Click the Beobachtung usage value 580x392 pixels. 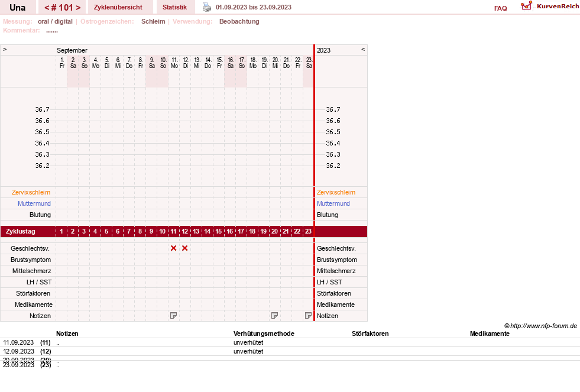pos(239,21)
